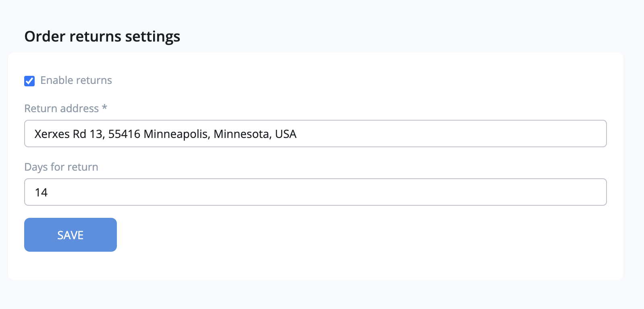Image resolution: width=644 pixels, height=309 pixels.
Task: Click the word 'Minneapolis' in the address
Action: 176,134
